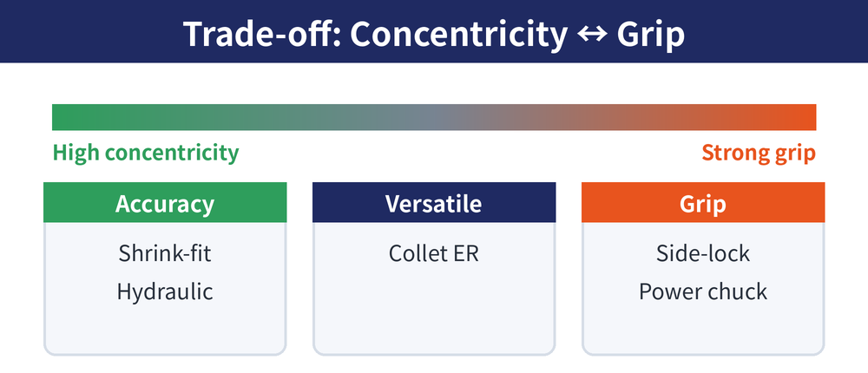Select the Side-lock item
Viewport: 868px width, 373px height.
point(703,253)
